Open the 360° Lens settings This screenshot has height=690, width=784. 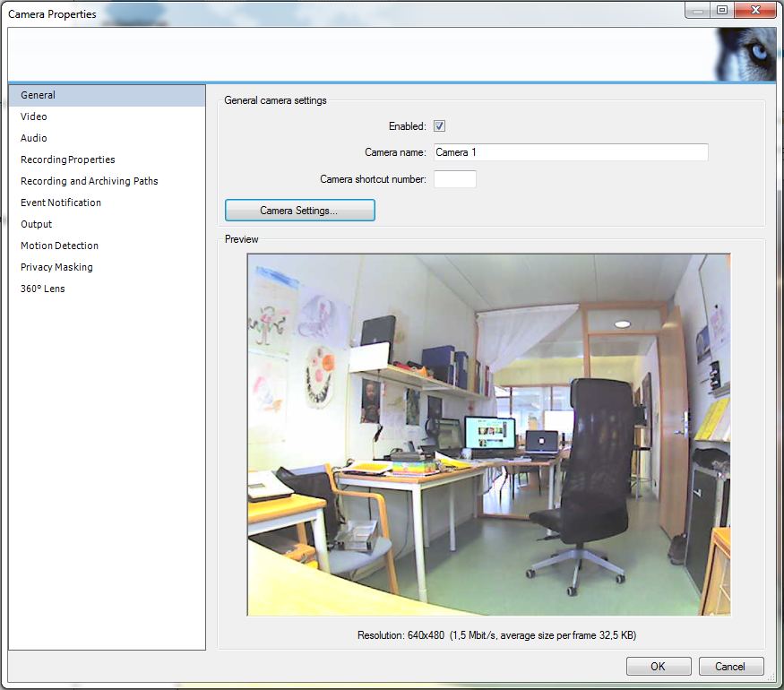point(43,289)
